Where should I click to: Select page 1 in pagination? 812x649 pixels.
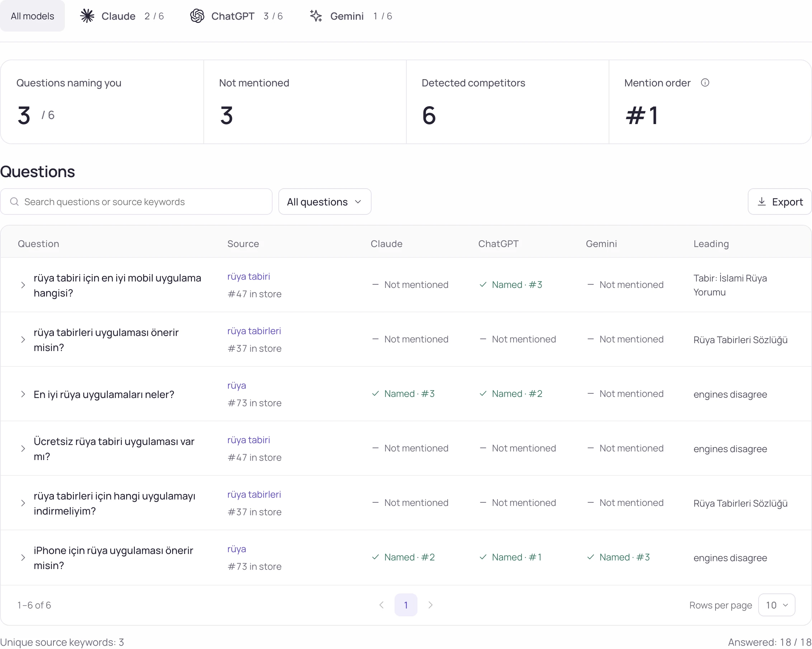click(406, 605)
